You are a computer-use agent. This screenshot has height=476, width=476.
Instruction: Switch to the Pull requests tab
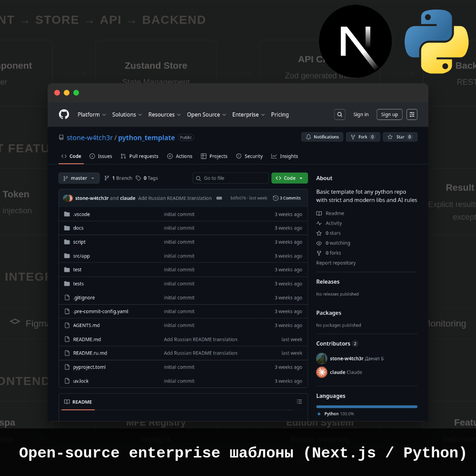(x=139, y=156)
